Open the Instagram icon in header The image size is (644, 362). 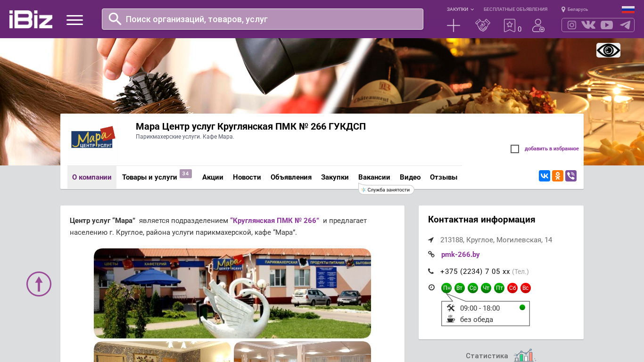click(x=572, y=25)
